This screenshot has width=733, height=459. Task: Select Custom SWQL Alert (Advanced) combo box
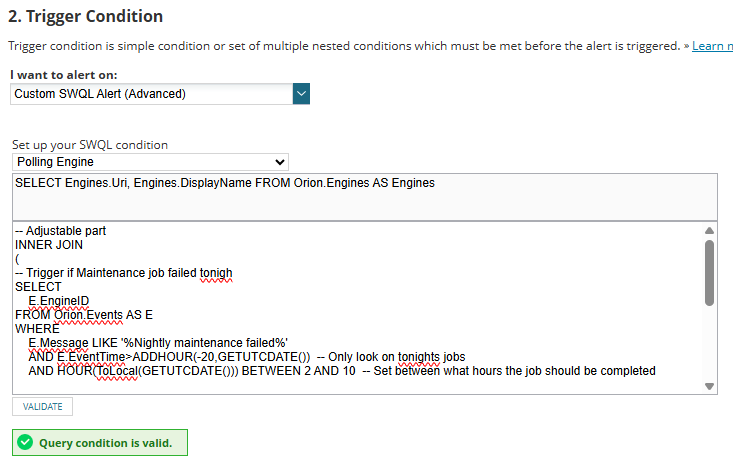(160, 93)
